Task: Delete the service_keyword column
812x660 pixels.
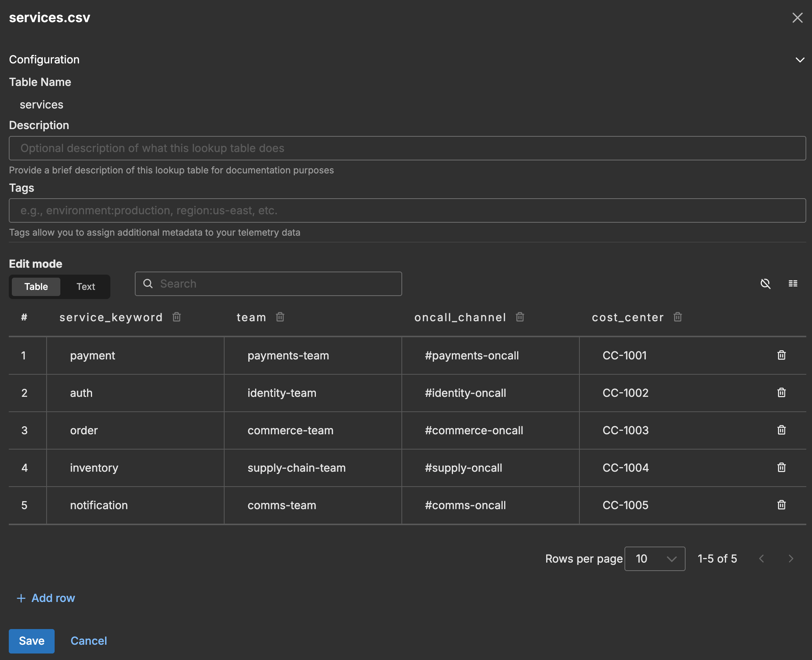Action: (x=176, y=317)
